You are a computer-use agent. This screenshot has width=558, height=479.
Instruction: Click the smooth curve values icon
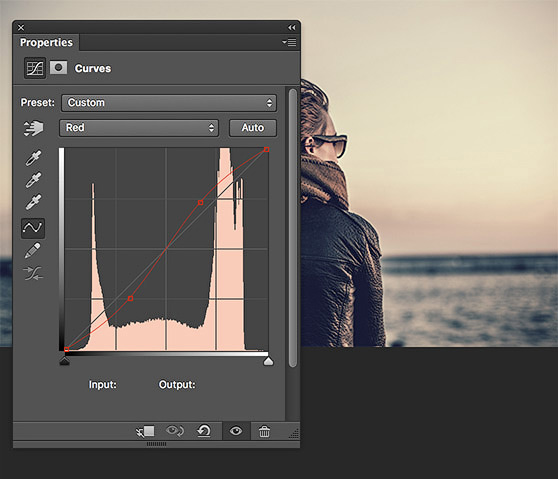tap(33, 273)
